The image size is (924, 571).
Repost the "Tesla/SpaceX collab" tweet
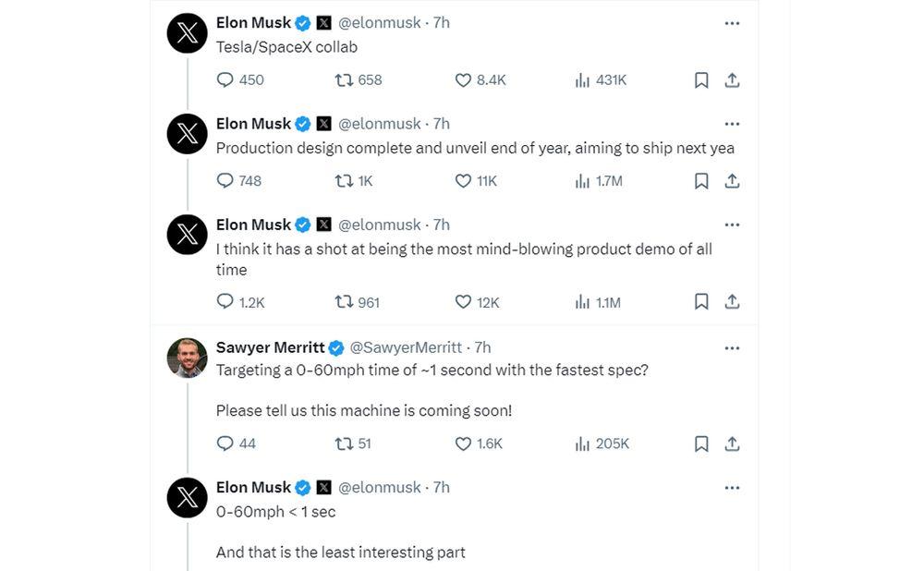pos(343,80)
